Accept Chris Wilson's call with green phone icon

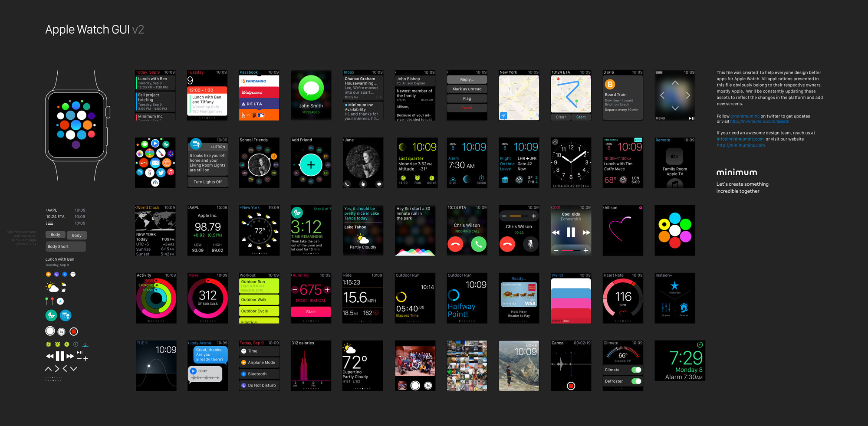click(479, 244)
